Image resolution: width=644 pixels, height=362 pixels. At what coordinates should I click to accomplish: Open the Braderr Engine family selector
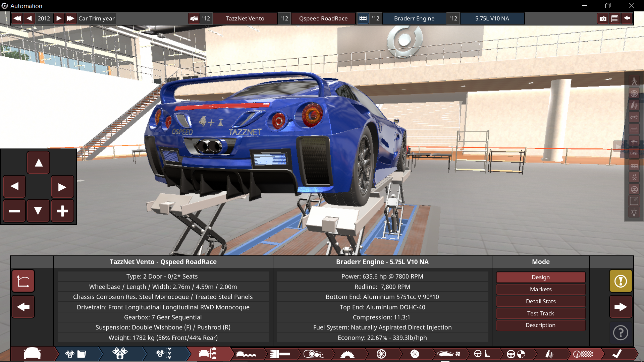point(414,18)
